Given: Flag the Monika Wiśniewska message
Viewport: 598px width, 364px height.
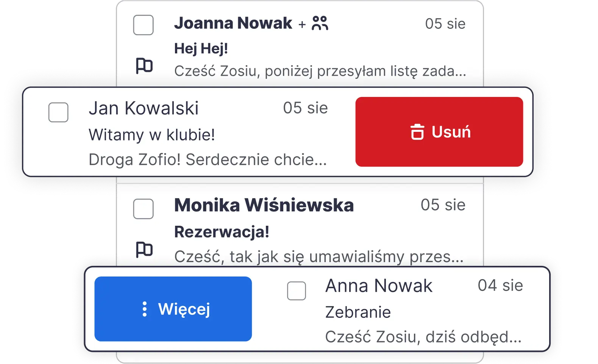Looking at the screenshot, I should tap(144, 250).
